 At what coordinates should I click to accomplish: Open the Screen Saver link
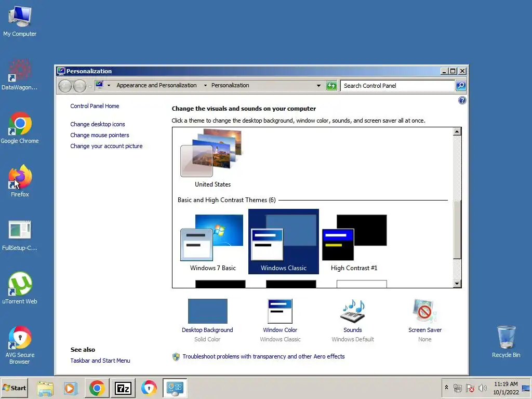(425, 330)
